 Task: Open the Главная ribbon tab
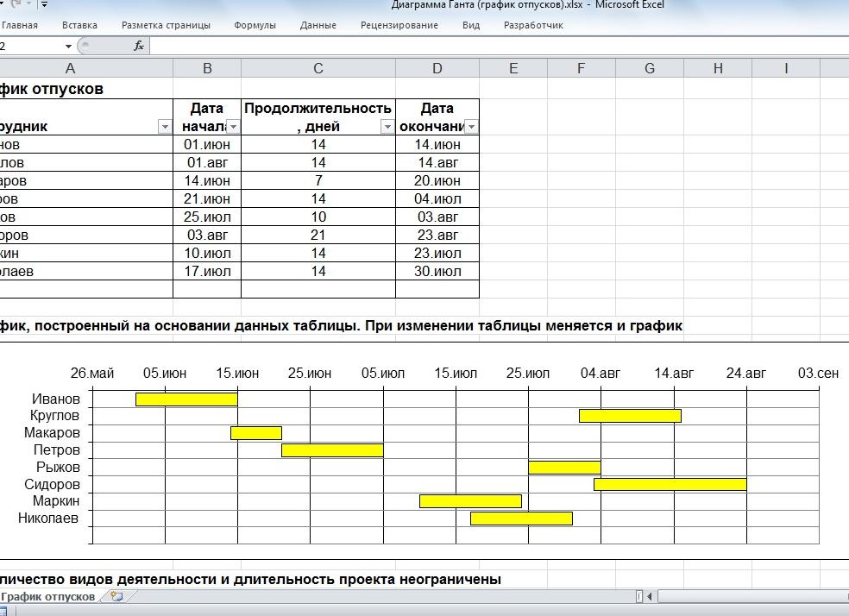20,25
